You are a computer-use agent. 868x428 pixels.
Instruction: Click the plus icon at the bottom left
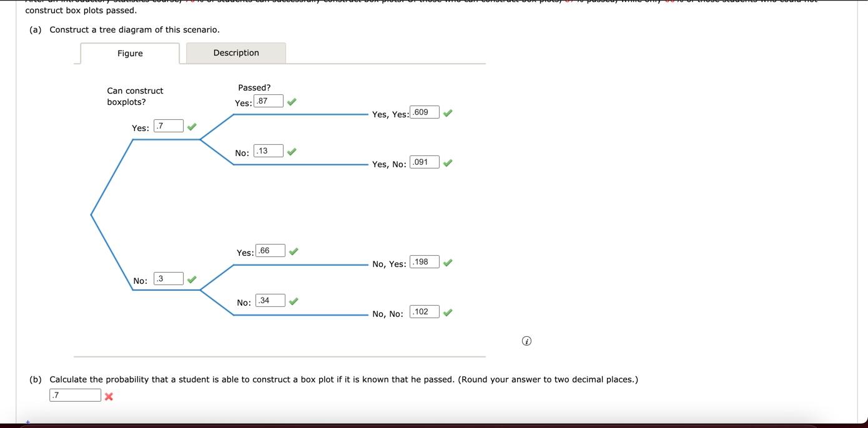(28, 422)
